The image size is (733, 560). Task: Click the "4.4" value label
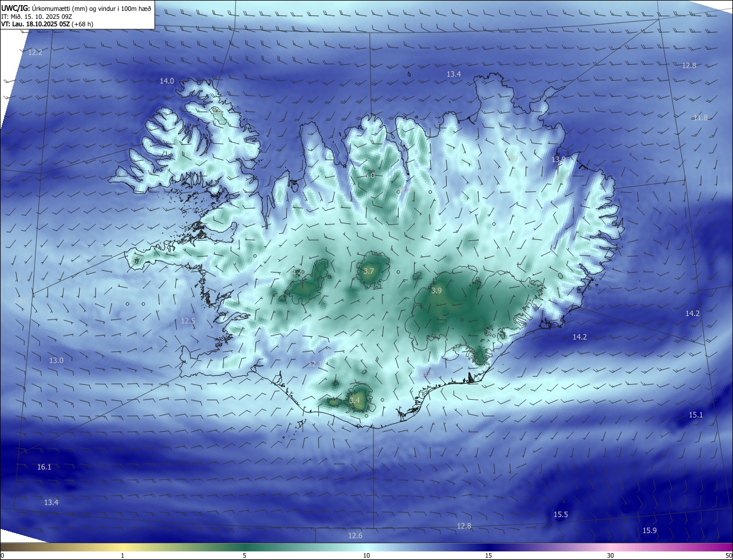click(x=298, y=274)
